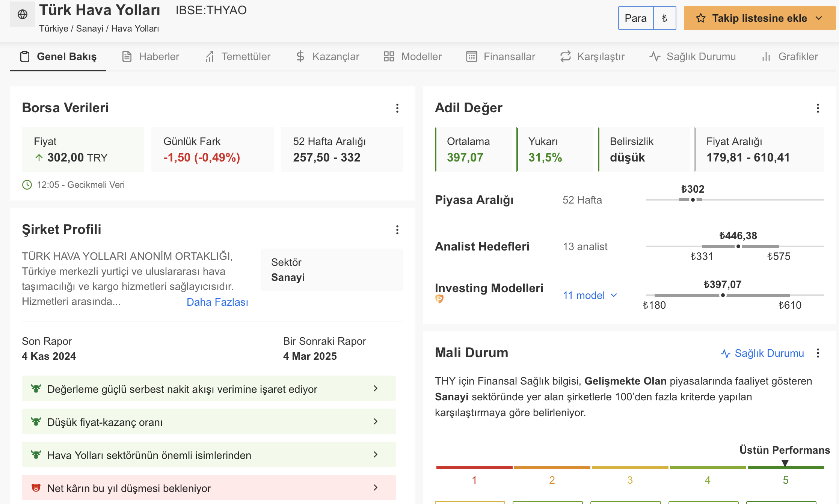This screenshot has height=504, width=839.
Task: Open the Kazançlar tab
Action: 327,56
